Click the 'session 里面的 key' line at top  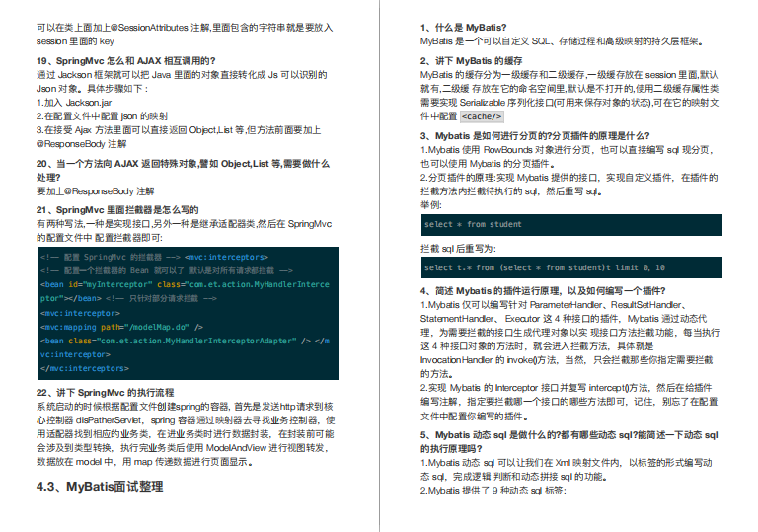[x=75, y=41]
